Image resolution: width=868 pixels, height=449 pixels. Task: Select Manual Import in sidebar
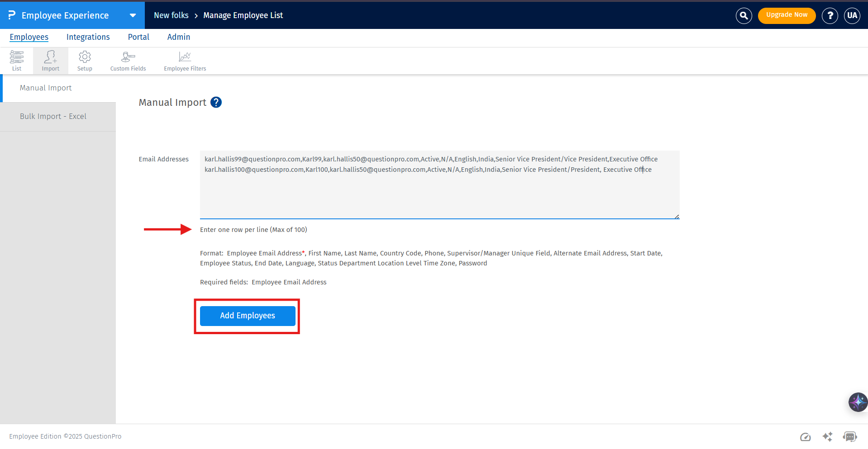pyautogui.click(x=58, y=88)
